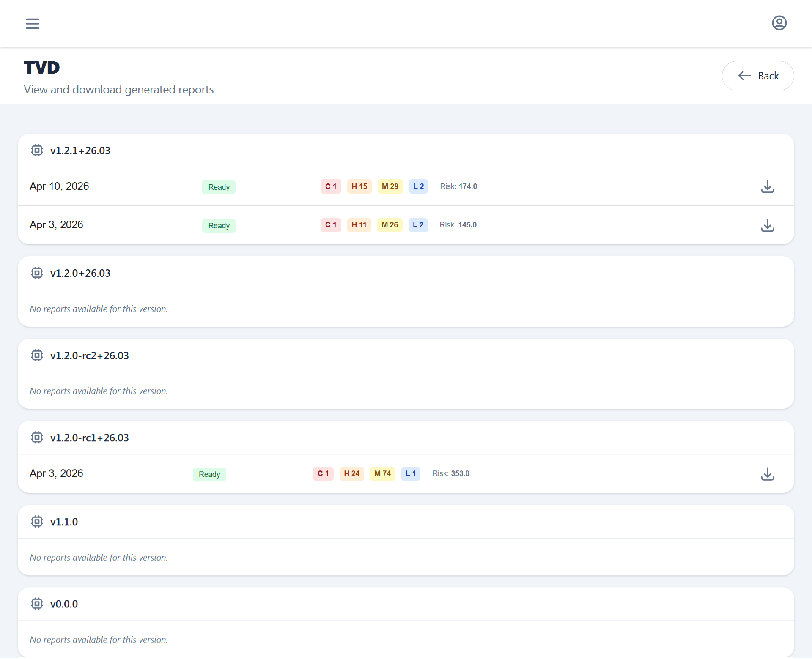Download the v1.2.0-rc1 Apr 3 report
The image size is (812, 659).
click(767, 474)
